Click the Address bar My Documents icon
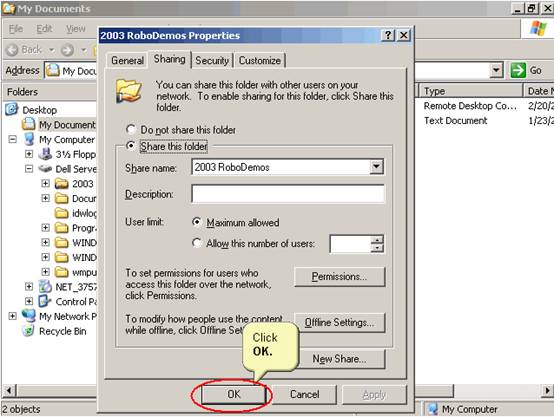This screenshot has height=417, width=554. pyautogui.click(x=53, y=70)
